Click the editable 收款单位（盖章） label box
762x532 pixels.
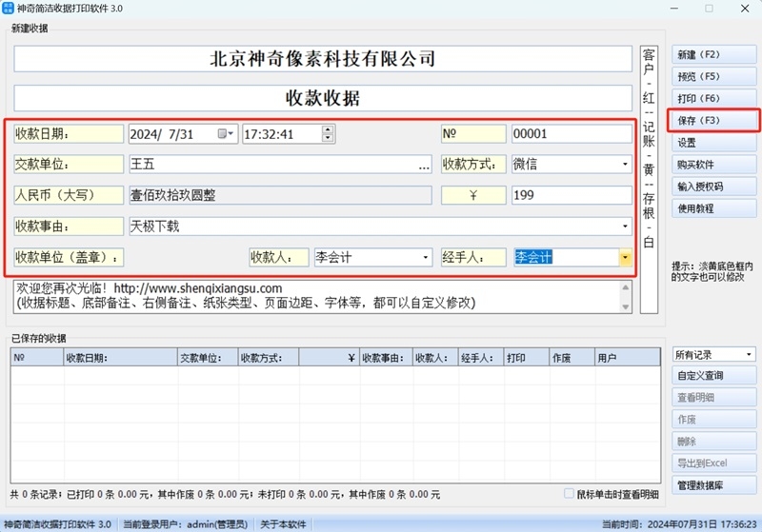point(69,257)
